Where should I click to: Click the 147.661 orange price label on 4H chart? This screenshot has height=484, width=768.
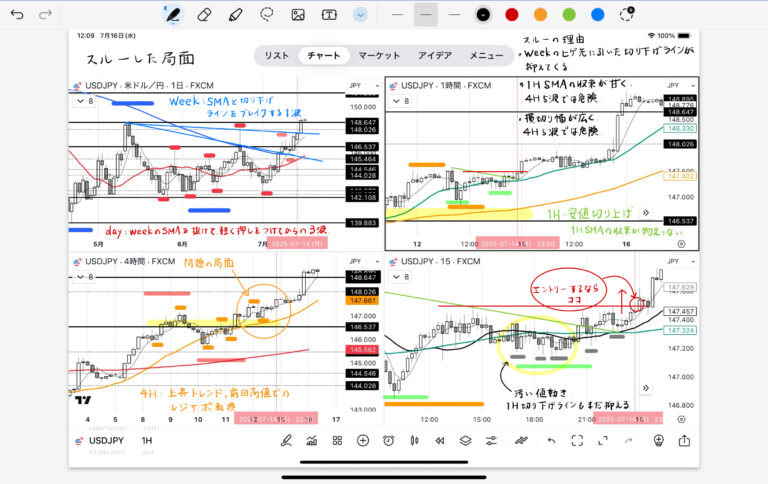pyautogui.click(x=362, y=300)
